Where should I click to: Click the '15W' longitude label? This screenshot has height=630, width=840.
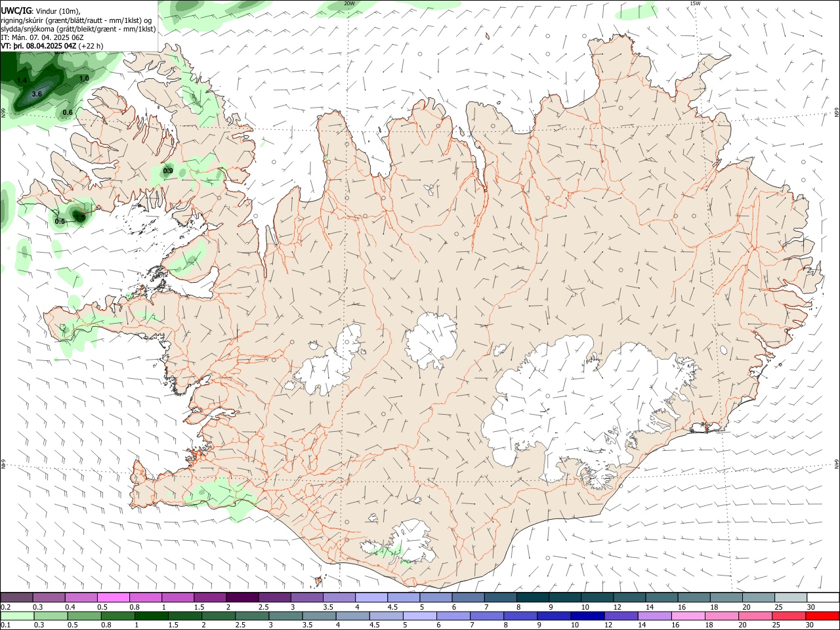click(695, 3)
